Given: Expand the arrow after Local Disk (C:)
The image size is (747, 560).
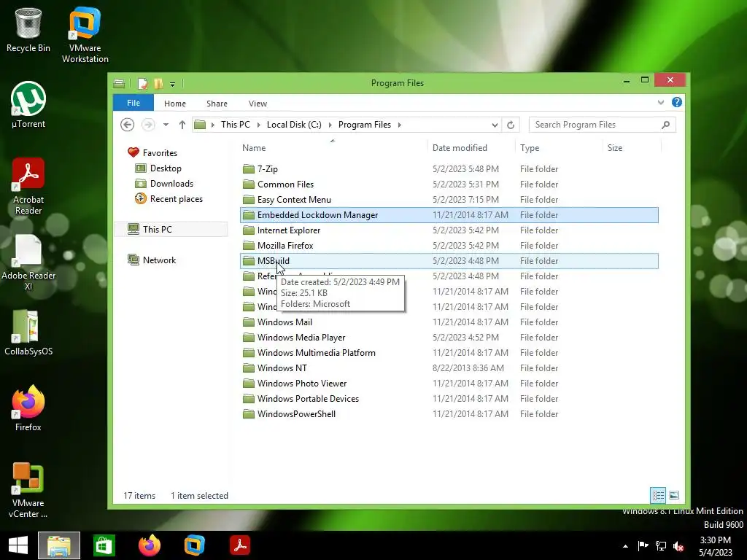Looking at the screenshot, I should coord(330,125).
